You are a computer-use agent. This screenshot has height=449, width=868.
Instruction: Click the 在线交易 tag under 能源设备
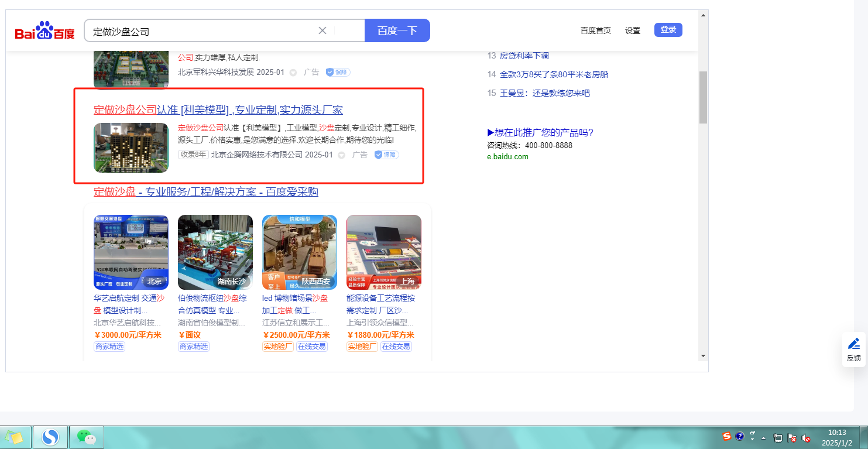(x=396, y=347)
